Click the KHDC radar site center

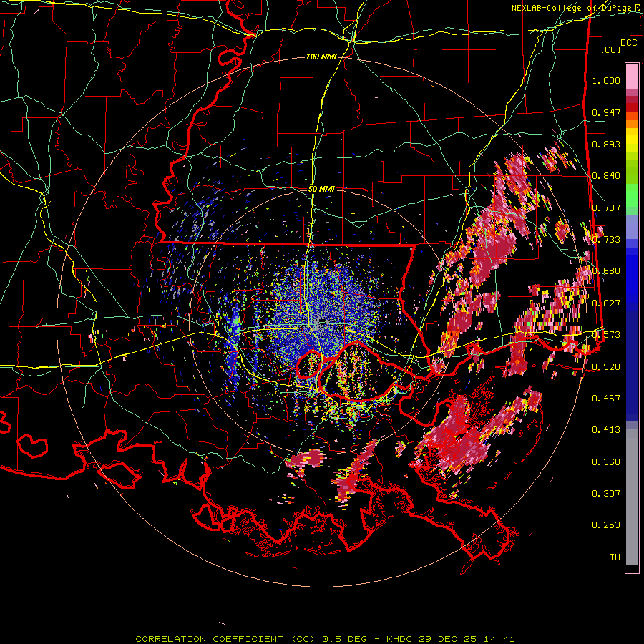click(x=323, y=321)
